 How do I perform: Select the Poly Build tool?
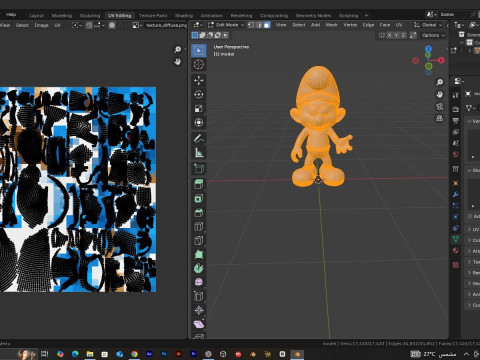click(x=199, y=254)
